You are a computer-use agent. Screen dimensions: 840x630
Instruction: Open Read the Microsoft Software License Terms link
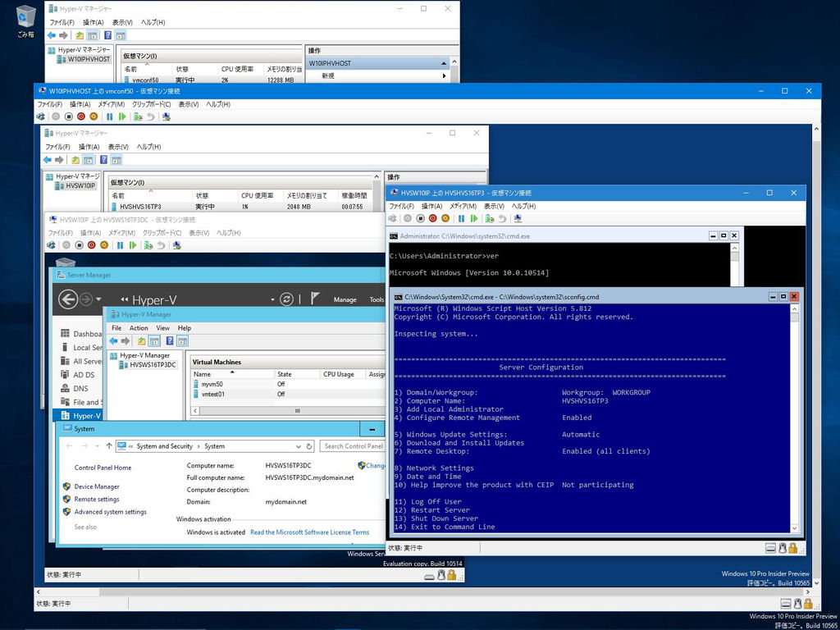[x=309, y=532]
